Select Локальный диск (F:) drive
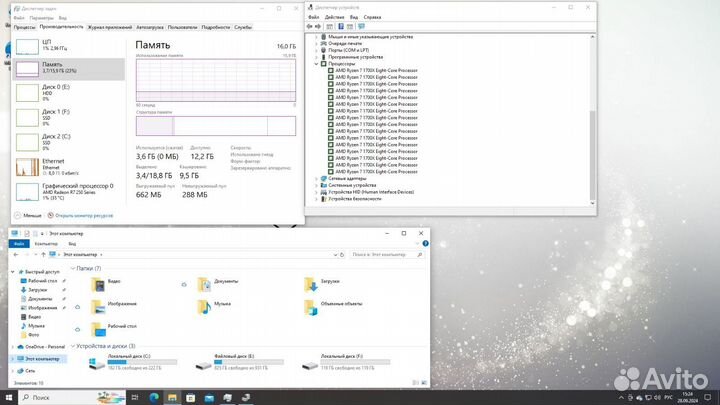 [x=346, y=362]
